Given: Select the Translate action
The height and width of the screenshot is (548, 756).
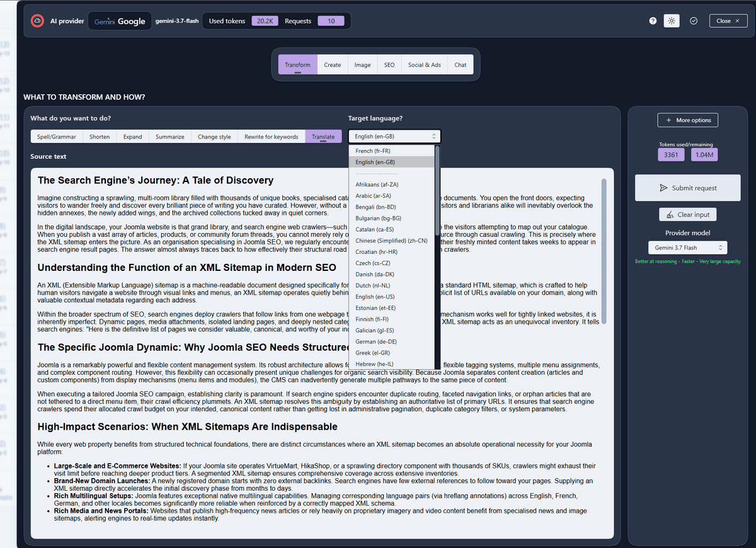Looking at the screenshot, I should [323, 137].
